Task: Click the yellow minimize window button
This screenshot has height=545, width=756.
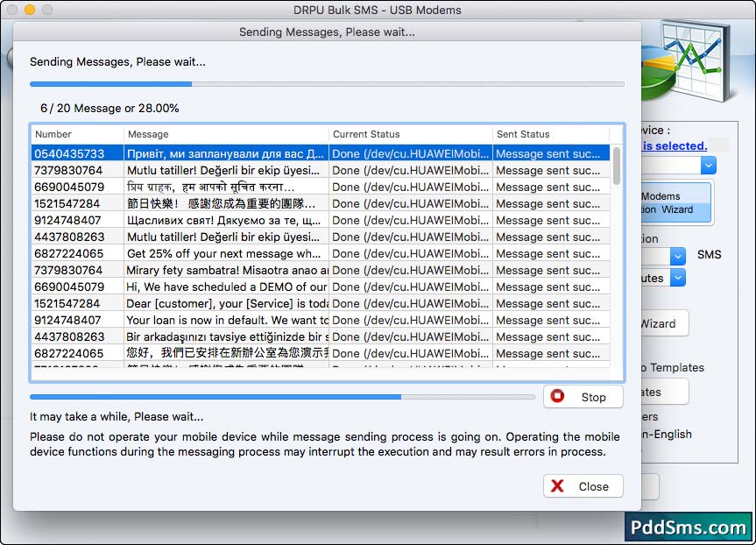Action: (30, 10)
